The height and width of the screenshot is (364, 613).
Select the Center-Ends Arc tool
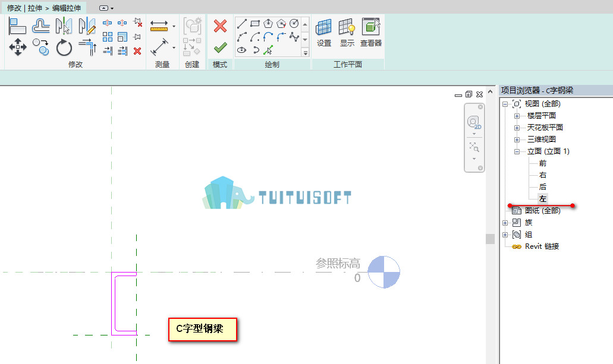[255, 37]
